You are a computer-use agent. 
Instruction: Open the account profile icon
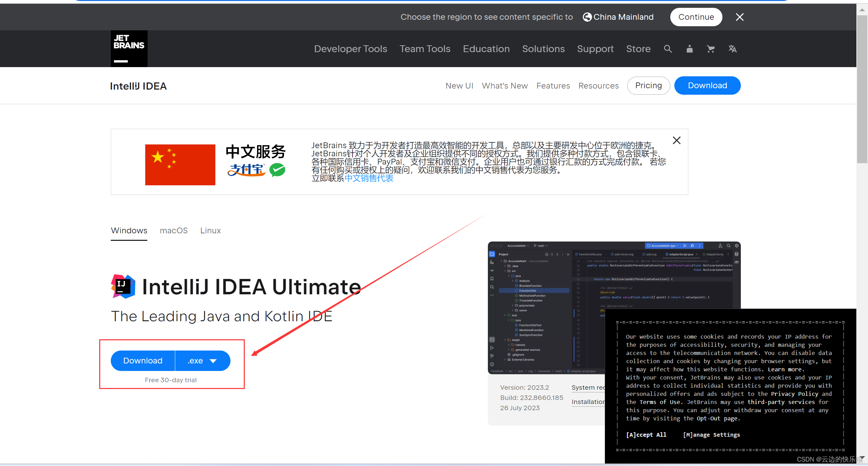[689, 49]
